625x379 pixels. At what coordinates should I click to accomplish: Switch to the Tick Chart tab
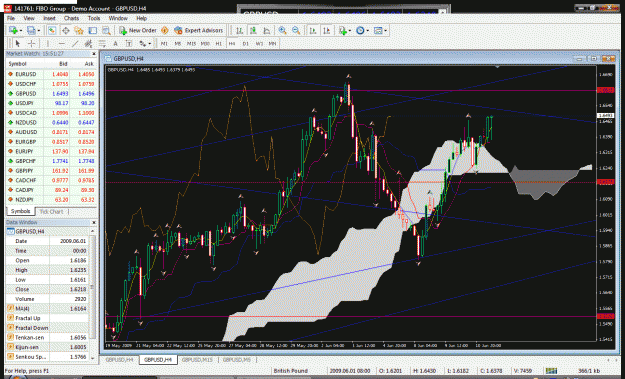[x=51, y=212]
